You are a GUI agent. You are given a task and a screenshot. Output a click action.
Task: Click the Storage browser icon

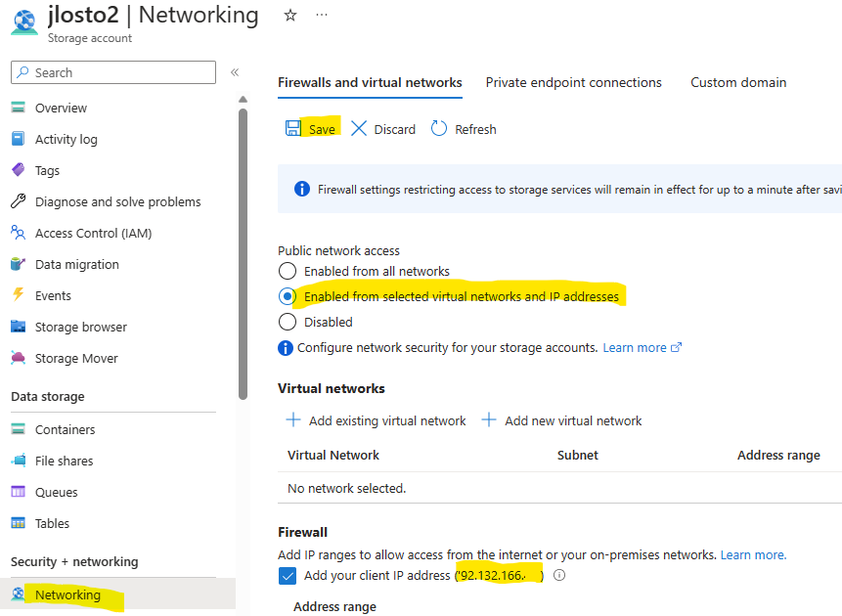click(19, 327)
